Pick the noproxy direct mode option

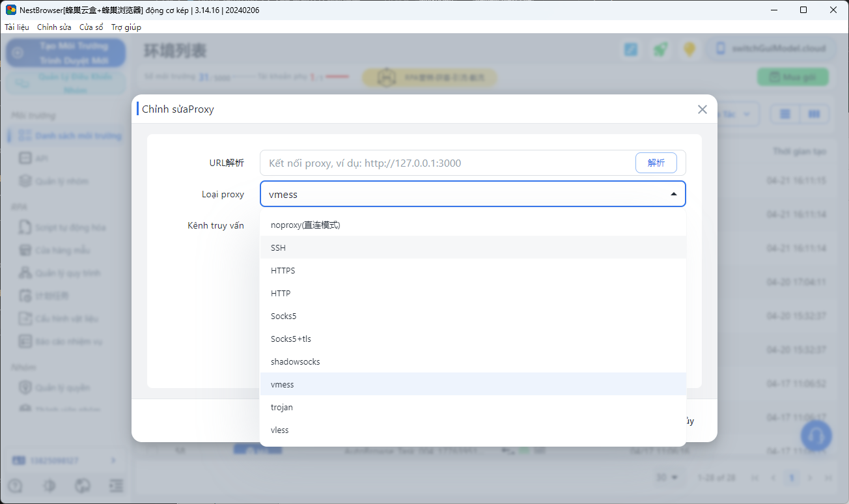[305, 225]
